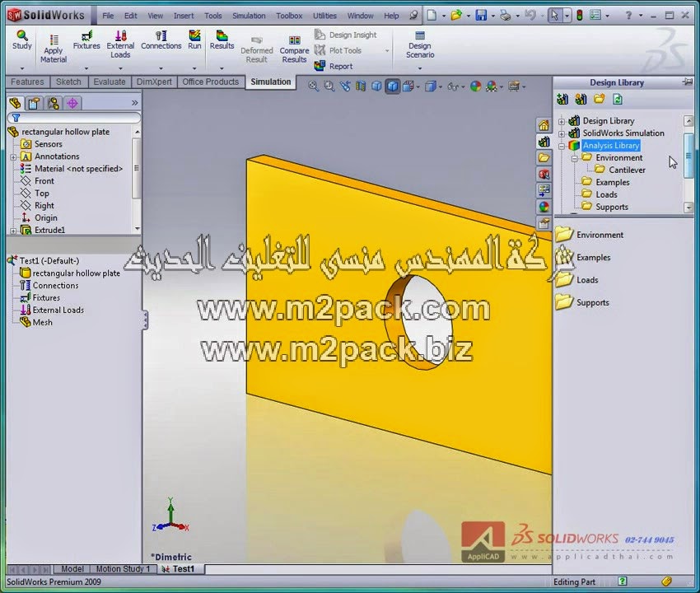Screen dimensions: 700x593
Task: Click status bar help question icon
Action: click(x=623, y=581)
